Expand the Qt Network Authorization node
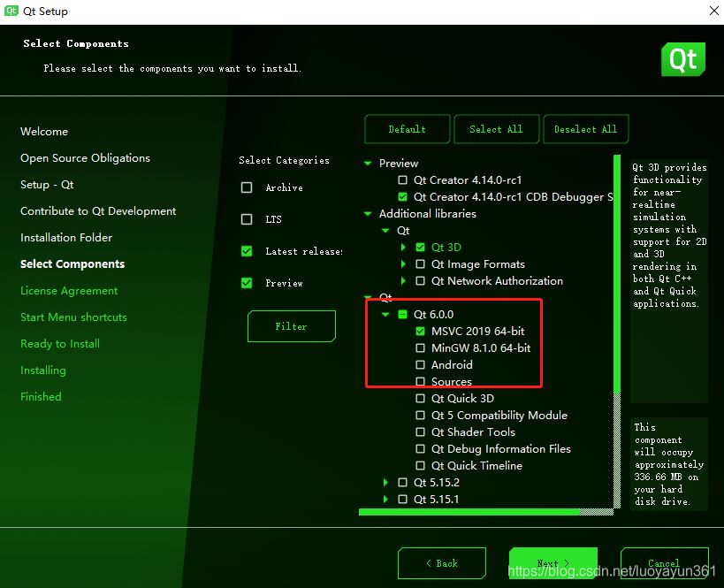Screen dimensions: 724x588 403,281
